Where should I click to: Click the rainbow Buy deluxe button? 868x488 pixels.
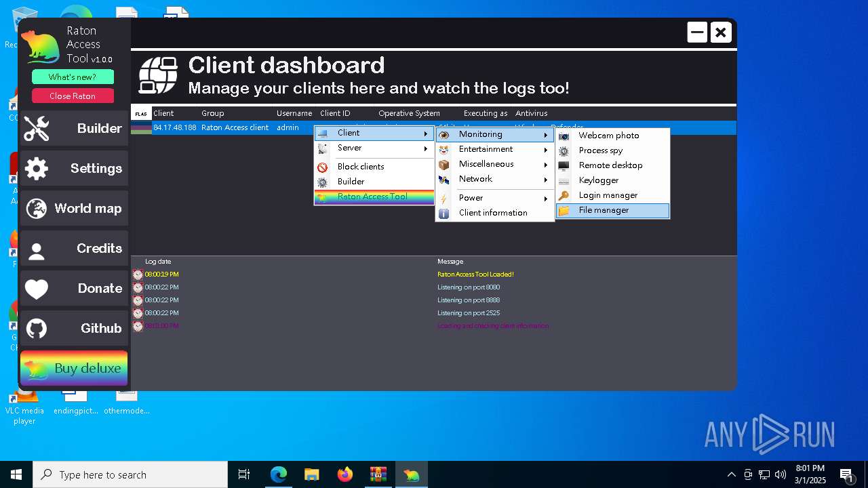click(x=74, y=368)
